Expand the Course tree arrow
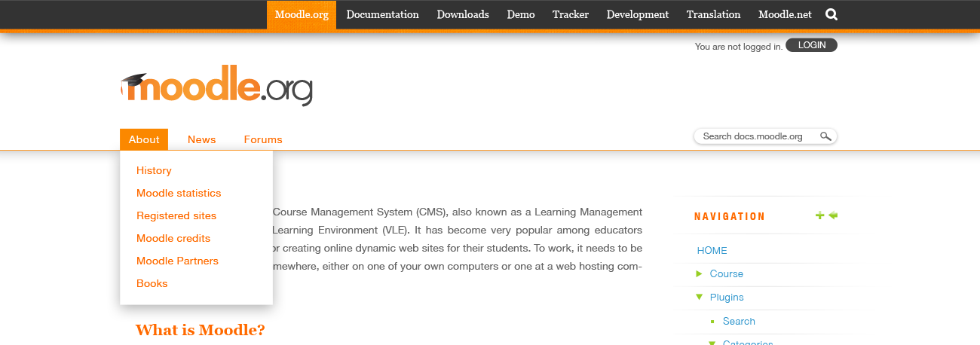980x345 pixels. pyautogui.click(x=699, y=274)
